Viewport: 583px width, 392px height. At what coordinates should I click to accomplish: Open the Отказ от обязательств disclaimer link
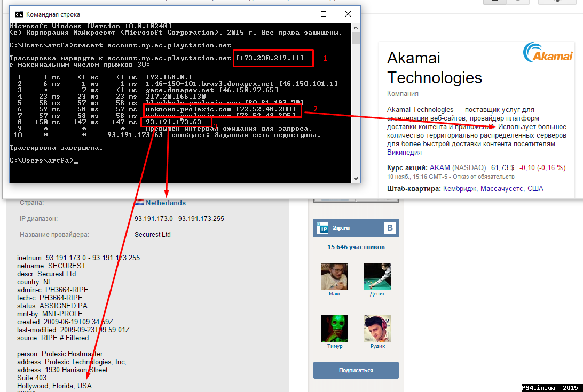(483, 177)
